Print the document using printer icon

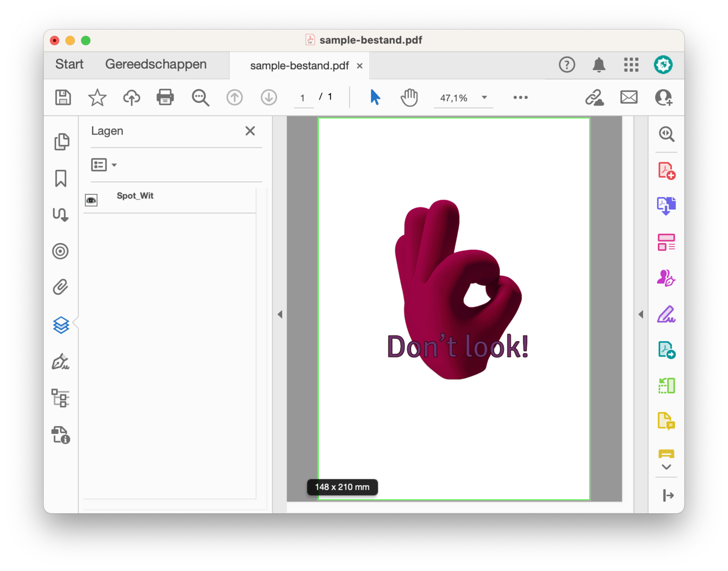pyautogui.click(x=165, y=98)
